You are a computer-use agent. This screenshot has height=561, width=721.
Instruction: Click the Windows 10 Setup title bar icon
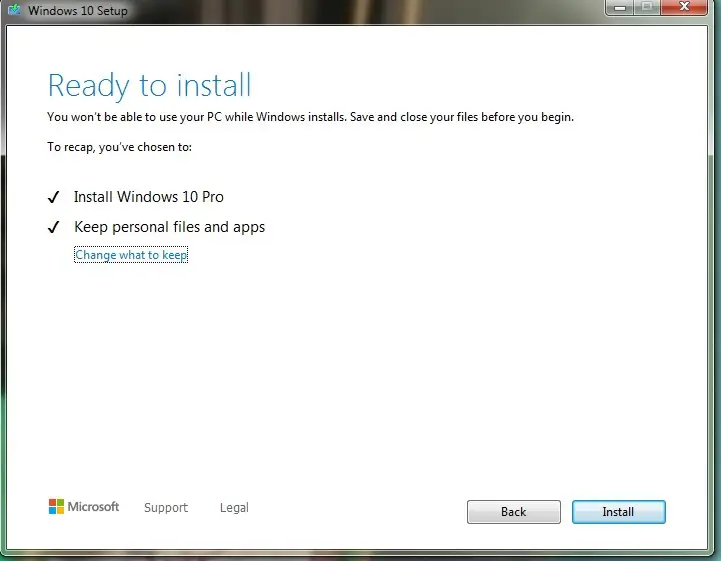[14, 10]
